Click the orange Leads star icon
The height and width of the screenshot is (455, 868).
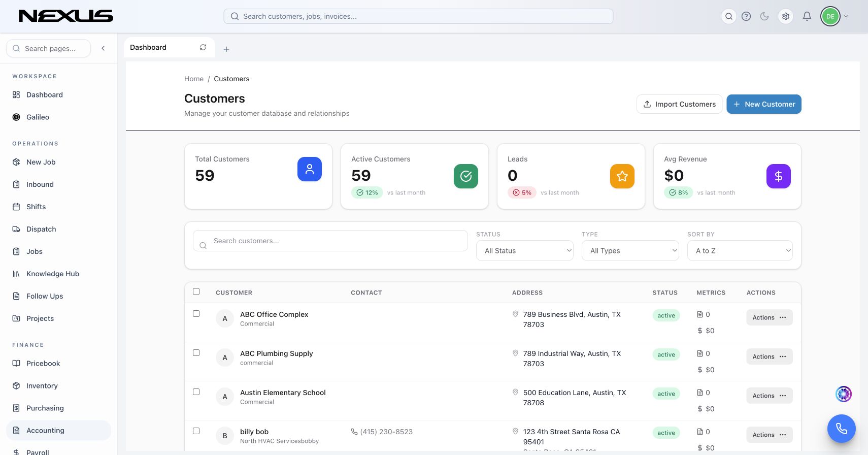pos(622,176)
